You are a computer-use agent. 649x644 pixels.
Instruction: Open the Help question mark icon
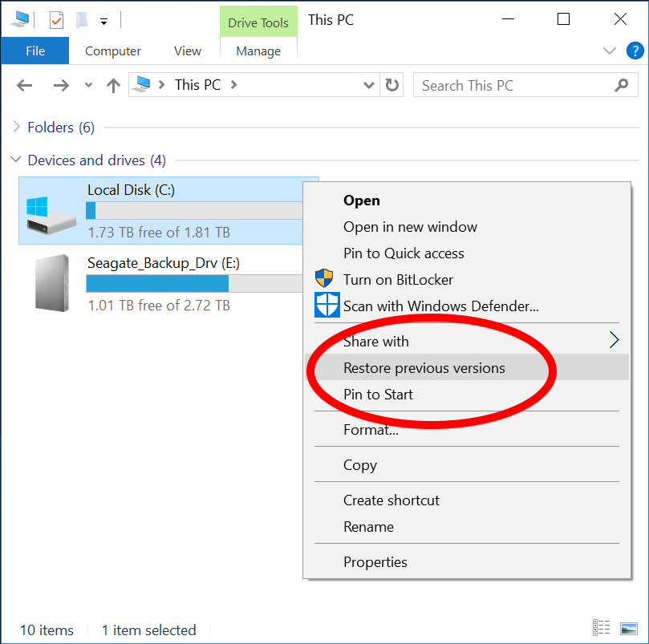click(x=635, y=51)
